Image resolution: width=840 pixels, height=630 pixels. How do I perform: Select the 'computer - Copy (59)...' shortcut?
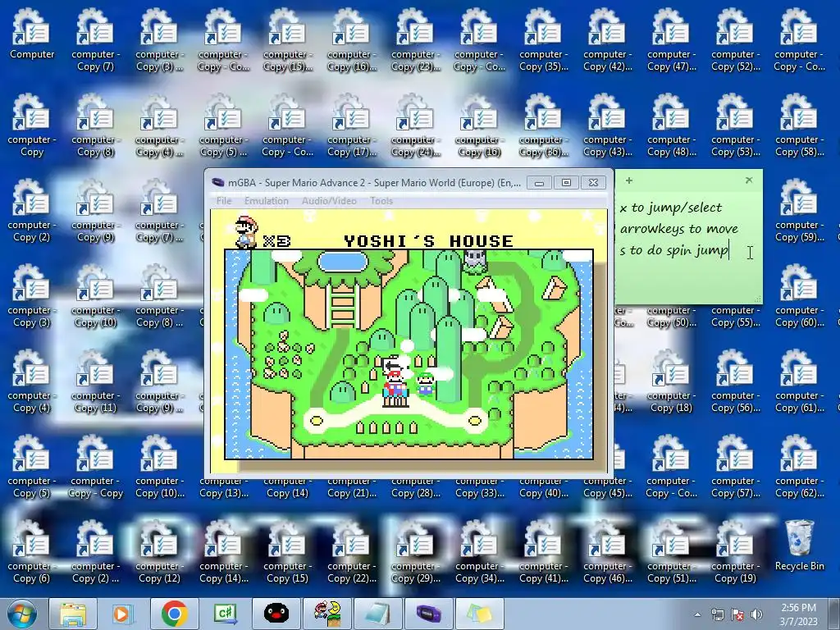[799, 211]
